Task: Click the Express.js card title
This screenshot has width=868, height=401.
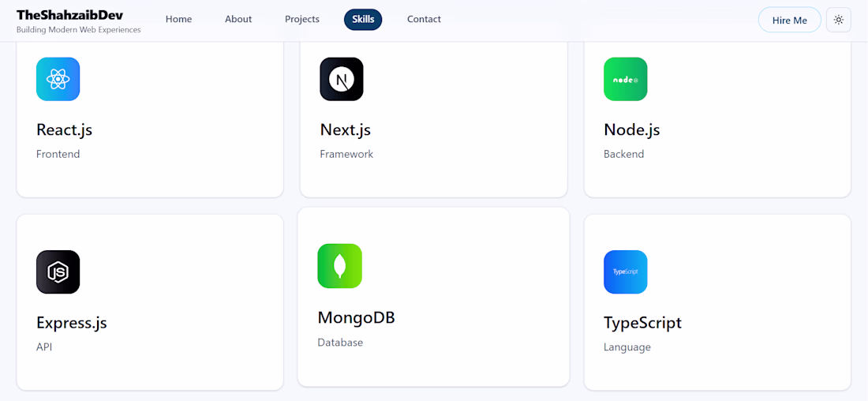Action: pos(72,322)
